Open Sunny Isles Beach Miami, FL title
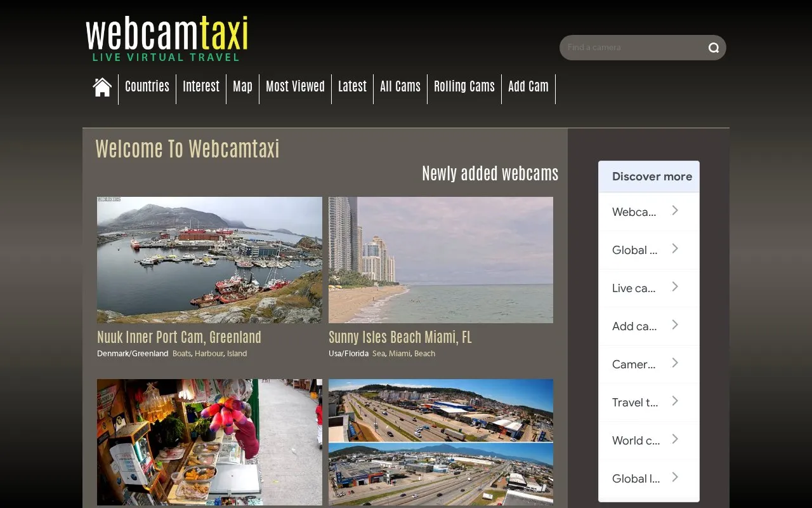812x508 pixels. [x=400, y=337]
